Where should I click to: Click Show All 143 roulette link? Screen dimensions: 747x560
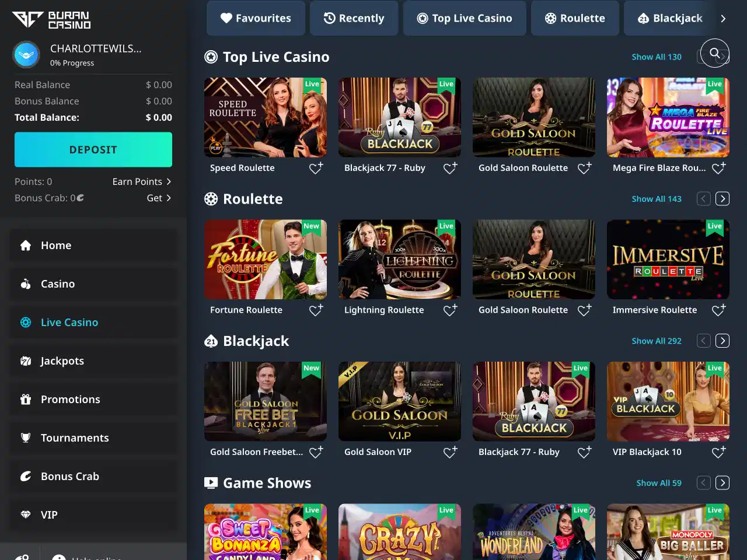click(x=656, y=199)
